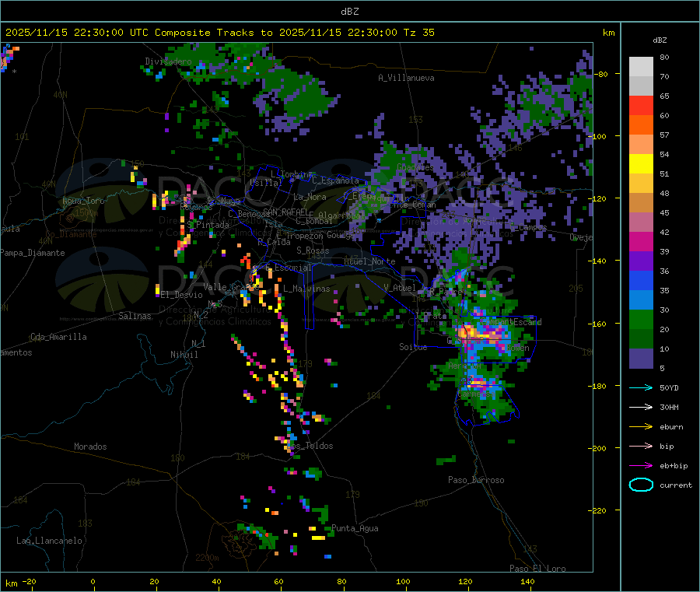
Task: Click the dBZ heading above the color scale
Action: click(660, 40)
